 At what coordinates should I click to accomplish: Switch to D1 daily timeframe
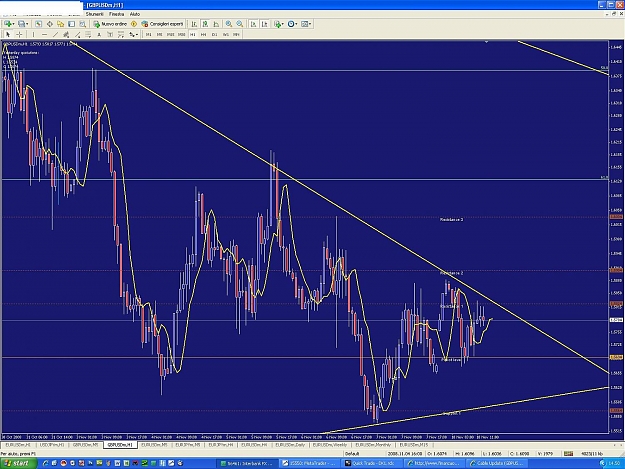214,35
